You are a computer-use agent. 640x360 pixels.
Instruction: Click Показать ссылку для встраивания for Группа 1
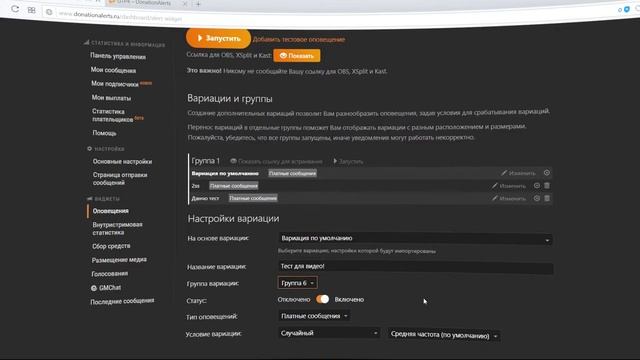pyautogui.click(x=276, y=162)
